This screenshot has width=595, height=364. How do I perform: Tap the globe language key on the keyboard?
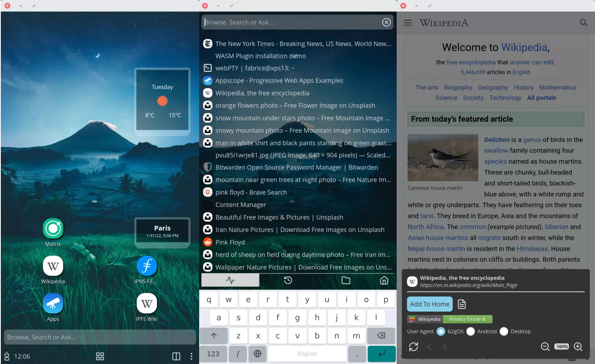coord(257,354)
